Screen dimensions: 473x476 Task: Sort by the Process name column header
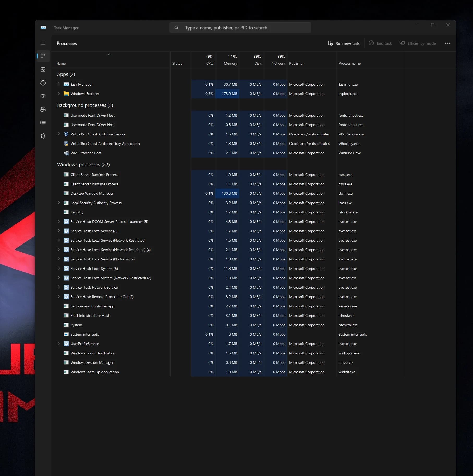(x=370, y=59)
